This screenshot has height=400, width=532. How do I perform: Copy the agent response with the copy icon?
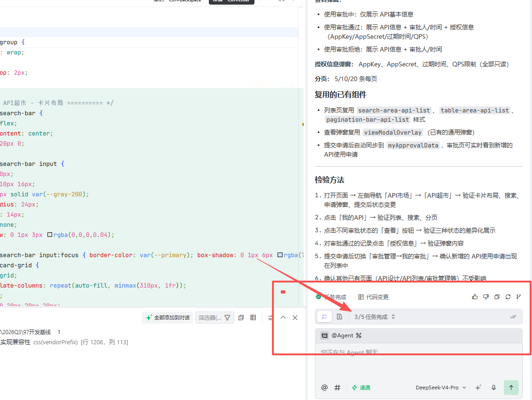(497, 297)
